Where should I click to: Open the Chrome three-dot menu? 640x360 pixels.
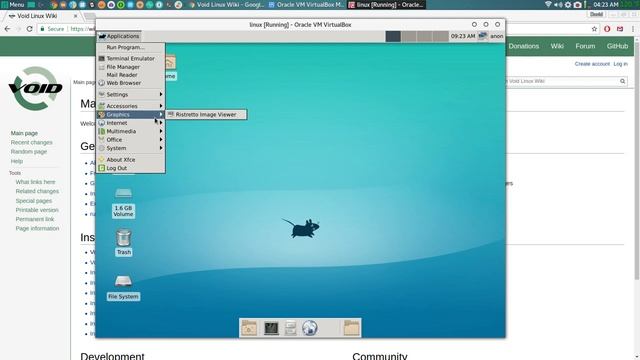pyautogui.click(x=633, y=29)
